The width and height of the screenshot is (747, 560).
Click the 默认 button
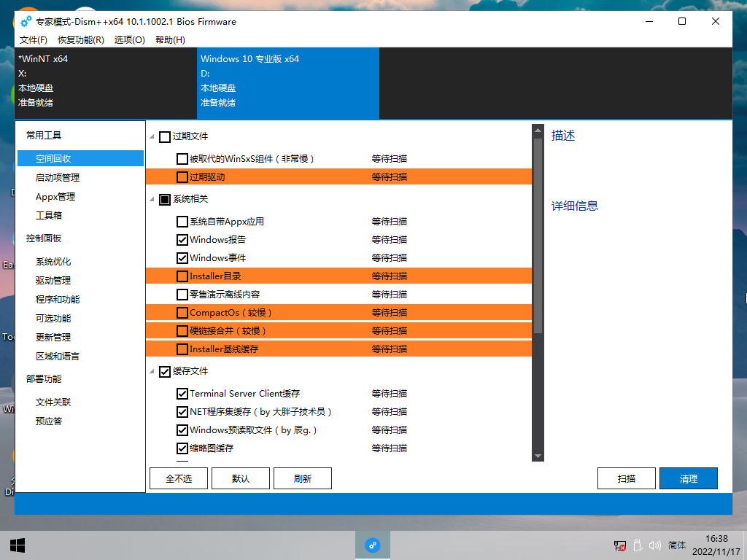pos(241,478)
